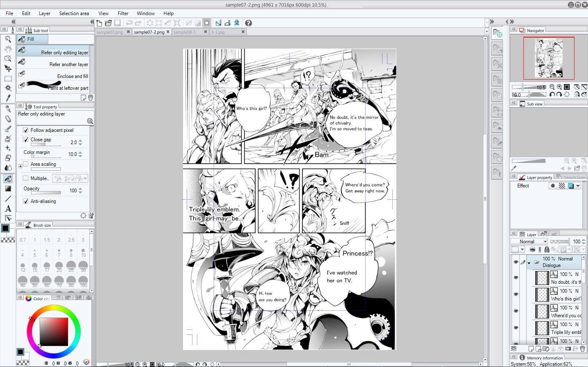This screenshot has width=588, height=367.
Task: Open the File menu
Action: click(x=9, y=13)
